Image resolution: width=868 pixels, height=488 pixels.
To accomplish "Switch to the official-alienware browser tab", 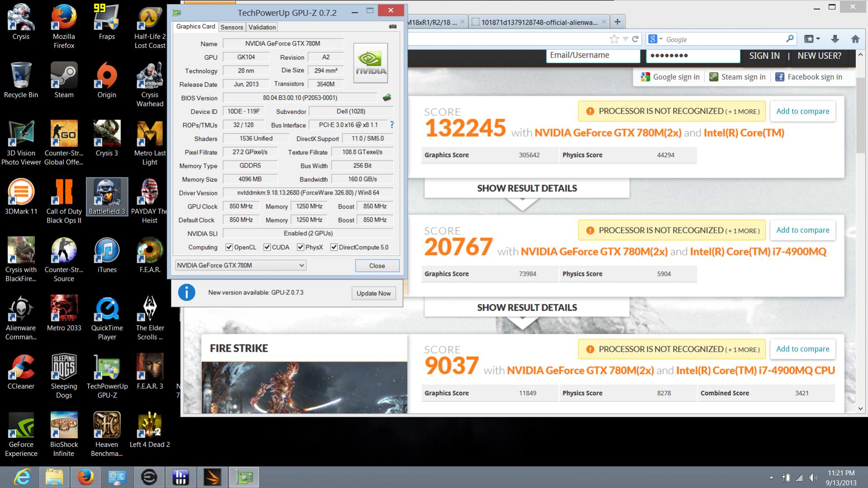I will (539, 22).
